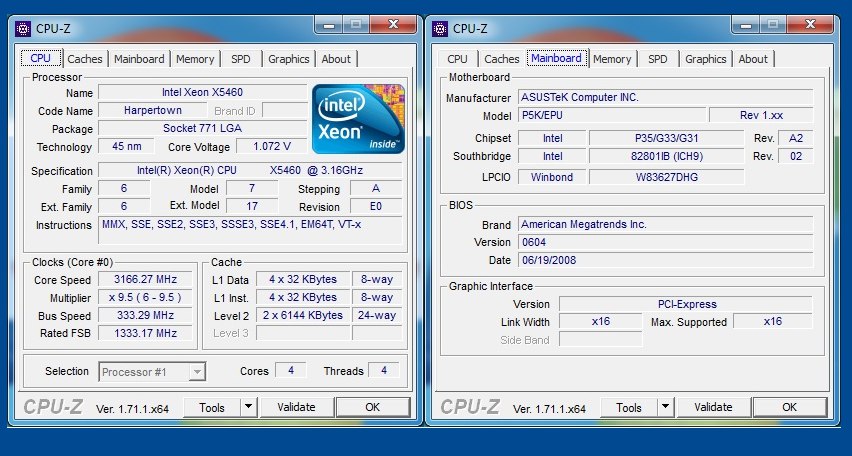This screenshot has width=852, height=456.
Task: Select the SPD tab in left window
Action: (x=241, y=59)
